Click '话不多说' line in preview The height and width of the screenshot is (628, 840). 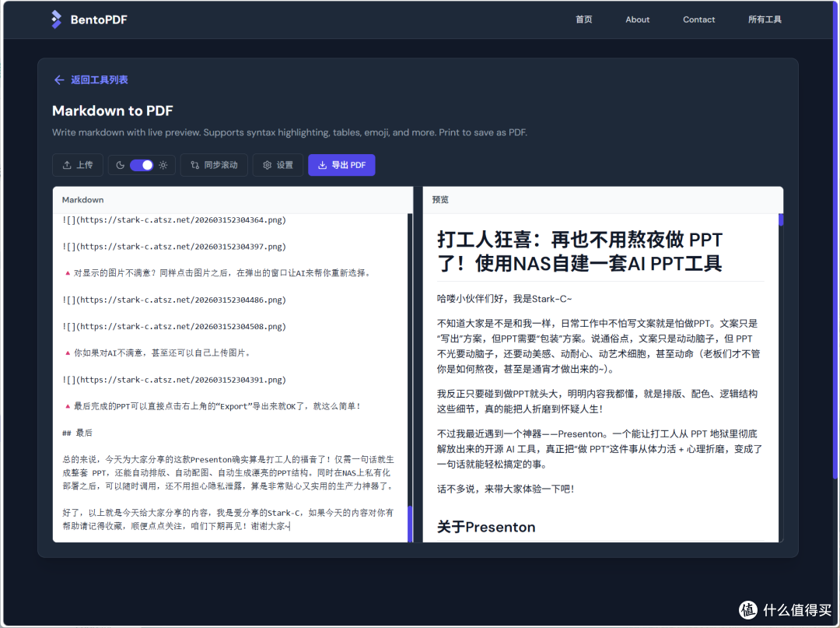pos(506,489)
